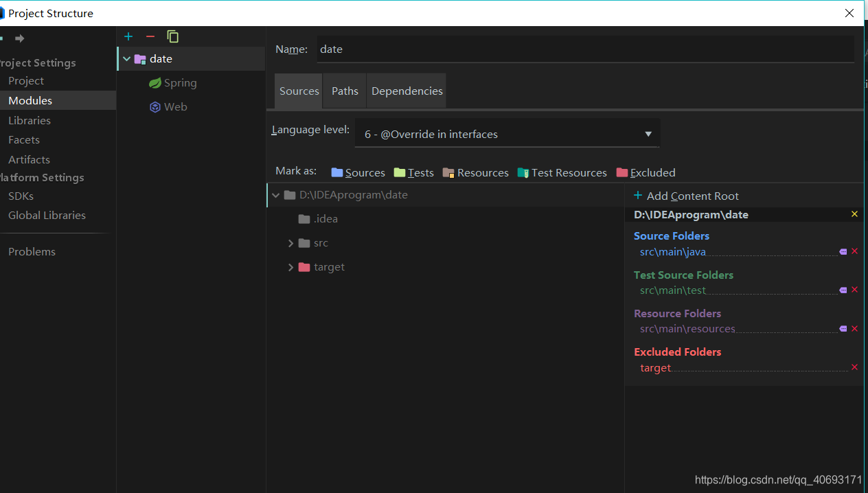
Task: Open Libraries in the sidebar
Action: coord(30,120)
